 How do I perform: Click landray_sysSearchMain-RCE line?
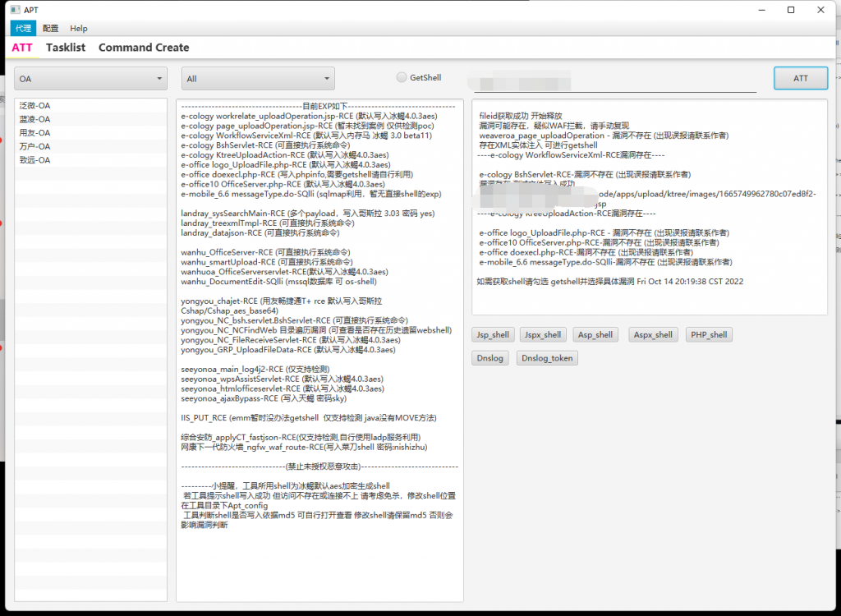coord(307,213)
